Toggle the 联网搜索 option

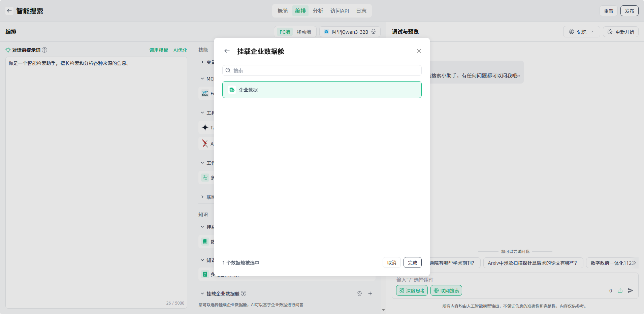coord(446,290)
